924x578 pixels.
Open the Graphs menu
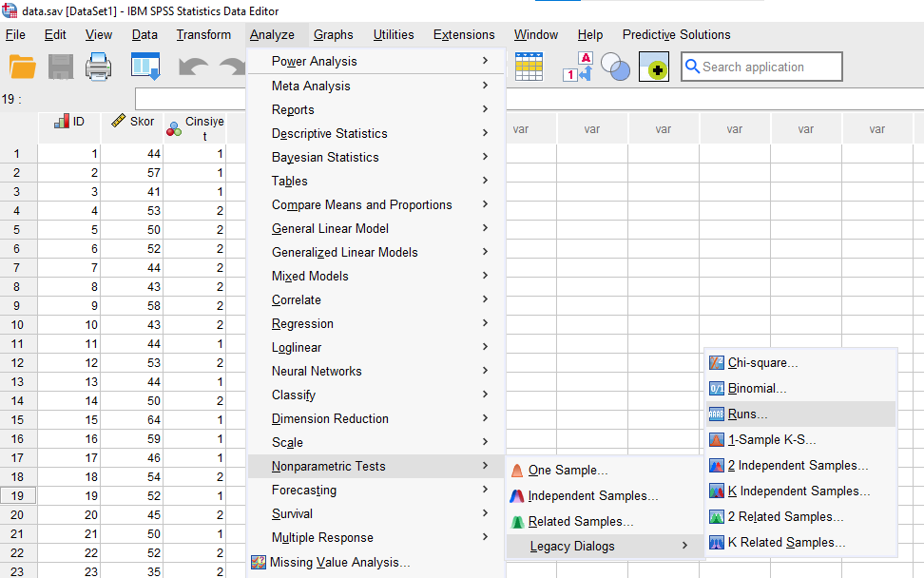[333, 35]
